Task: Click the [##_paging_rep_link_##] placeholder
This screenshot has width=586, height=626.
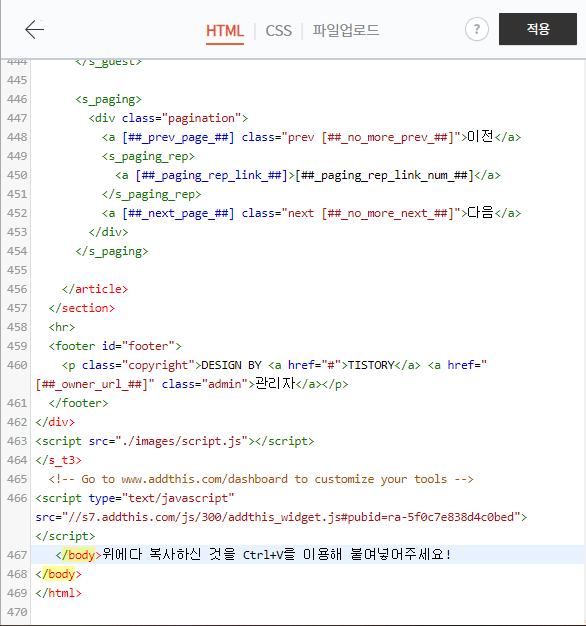Action: [211, 176]
